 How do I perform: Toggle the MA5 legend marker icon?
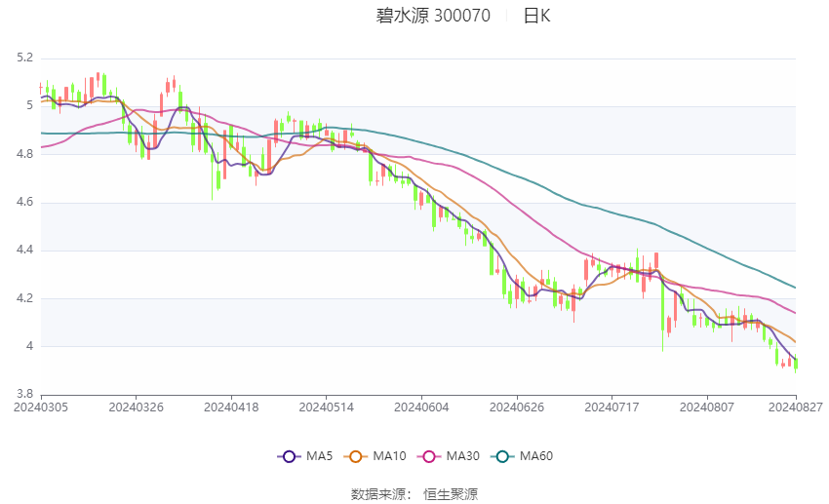288,455
